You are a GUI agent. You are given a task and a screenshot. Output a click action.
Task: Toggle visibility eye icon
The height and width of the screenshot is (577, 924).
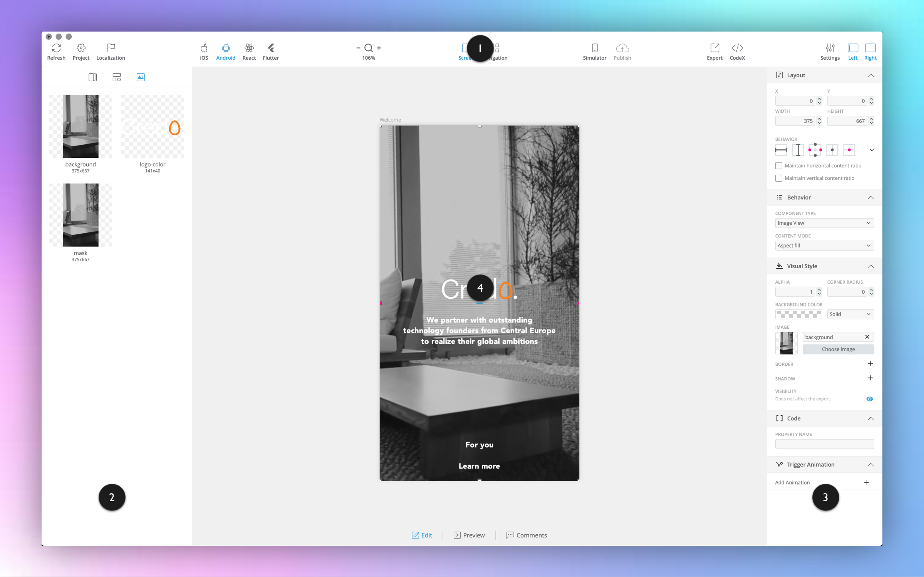click(x=870, y=399)
